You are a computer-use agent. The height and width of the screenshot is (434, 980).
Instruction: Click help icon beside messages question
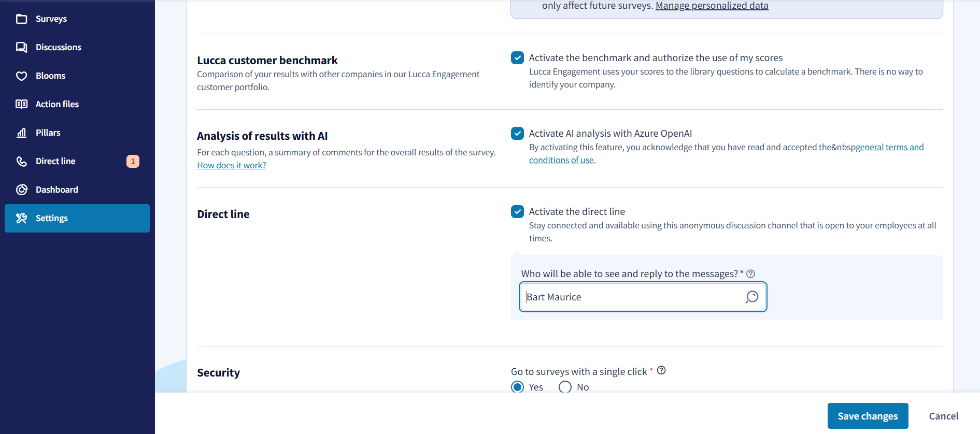click(750, 274)
